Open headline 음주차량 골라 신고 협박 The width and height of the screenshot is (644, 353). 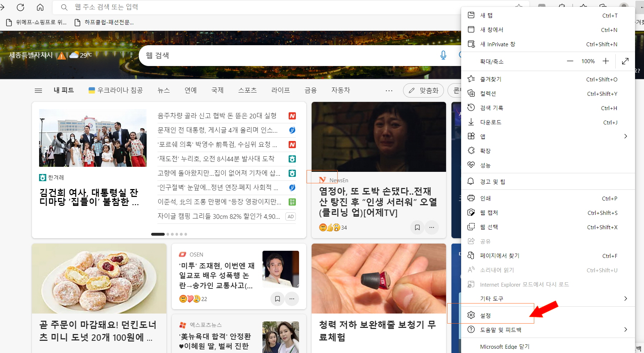pyautogui.click(x=217, y=116)
